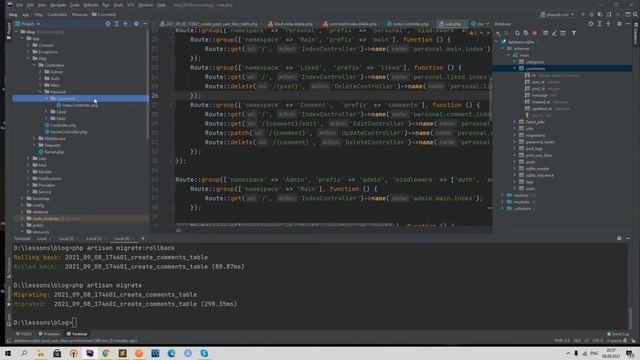Click the Windows taskbar search icon
Screen dimensions: 640x360
pyautogui.click(x=24, y=353)
